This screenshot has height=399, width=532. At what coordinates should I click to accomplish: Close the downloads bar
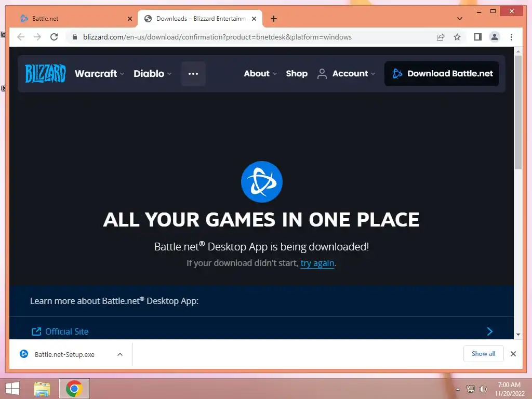[513, 354]
